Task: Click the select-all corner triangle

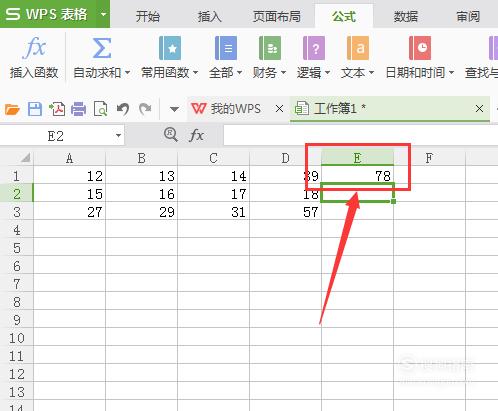Action: (25, 157)
